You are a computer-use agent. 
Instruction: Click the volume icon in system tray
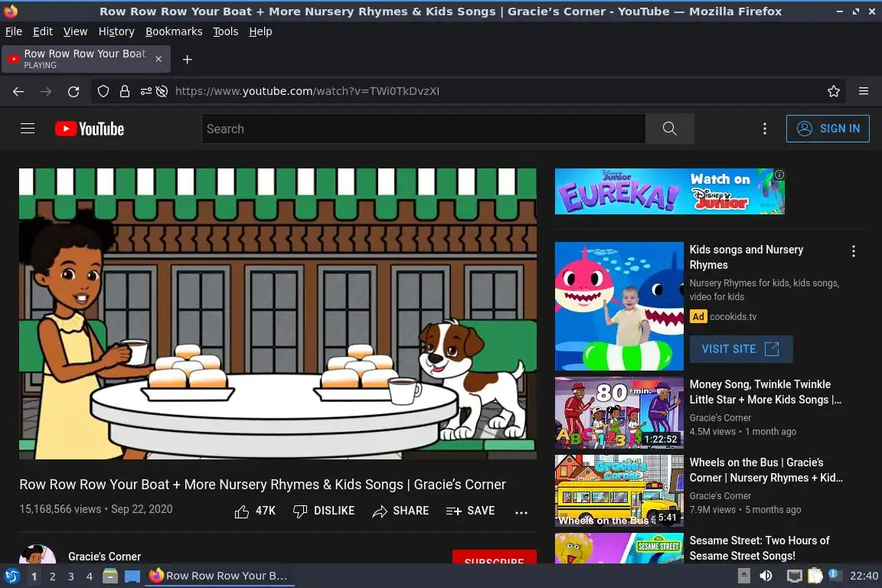(x=766, y=576)
